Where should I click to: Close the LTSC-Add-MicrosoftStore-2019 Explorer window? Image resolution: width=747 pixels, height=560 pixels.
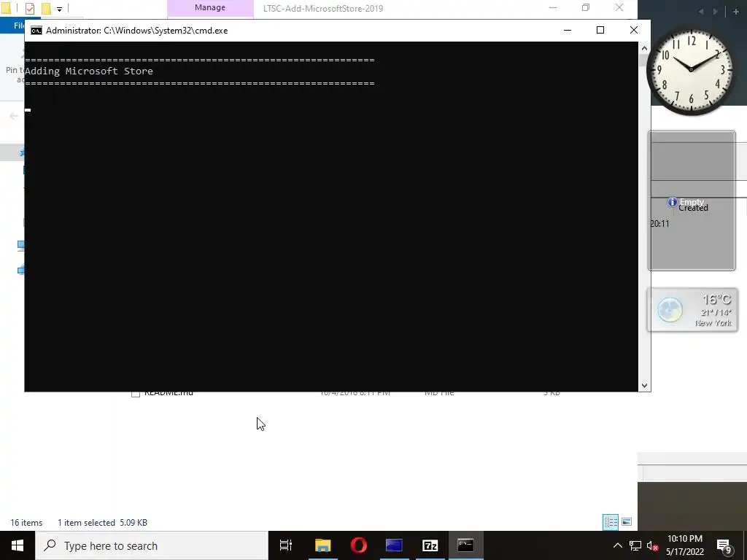tap(619, 7)
